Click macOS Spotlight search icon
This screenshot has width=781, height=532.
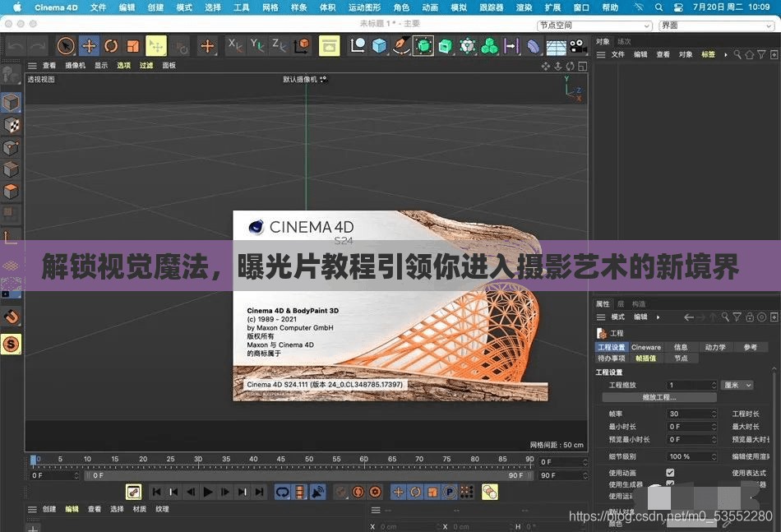(x=659, y=7)
